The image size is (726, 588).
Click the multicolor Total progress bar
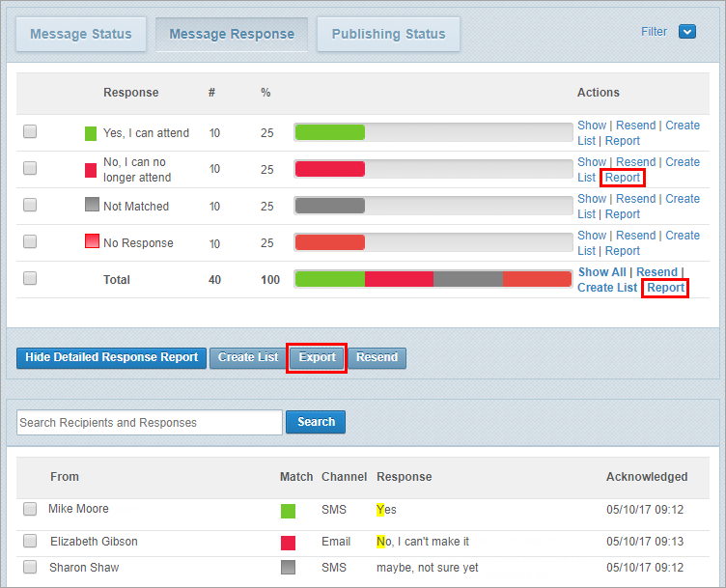coord(433,279)
